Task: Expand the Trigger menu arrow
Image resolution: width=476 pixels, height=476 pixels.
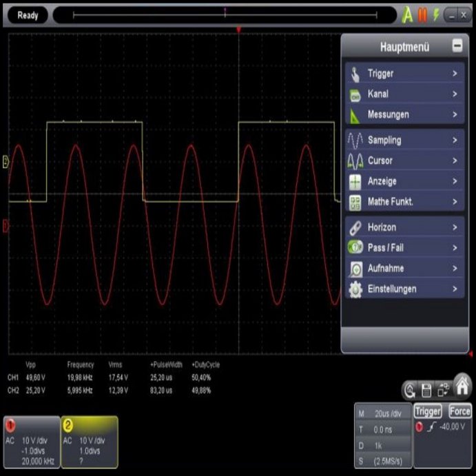Action: pos(455,73)
